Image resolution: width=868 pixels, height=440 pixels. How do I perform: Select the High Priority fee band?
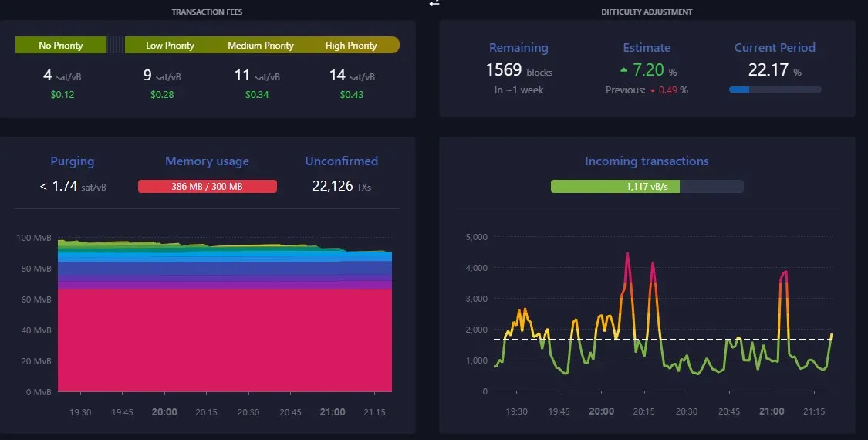click(x=351, y=46)
